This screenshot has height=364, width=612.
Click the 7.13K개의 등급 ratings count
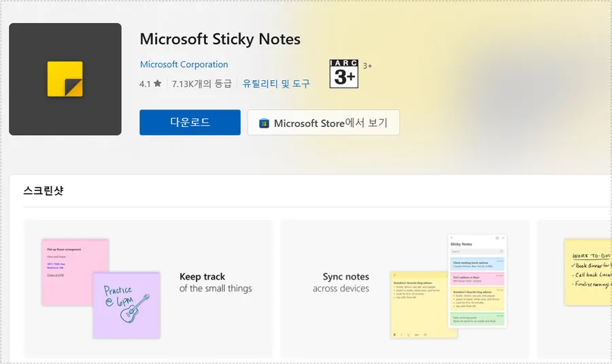pos(202,84)
